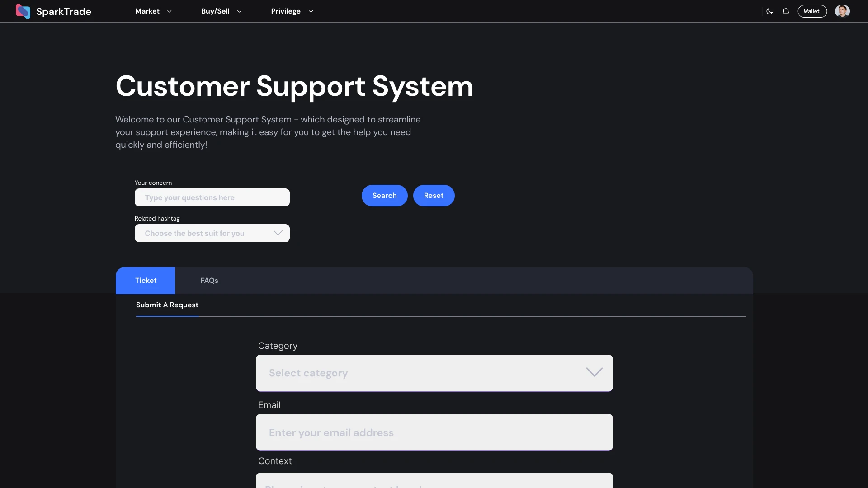This screenshot has width=868, height=488.
Task: Expand the Related hashtag dropdown
Action: [x=278, y=233]
